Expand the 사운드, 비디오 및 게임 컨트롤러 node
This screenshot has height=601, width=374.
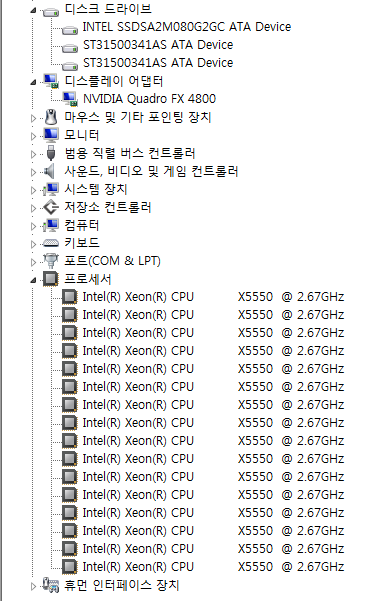(x=34, y=172)
